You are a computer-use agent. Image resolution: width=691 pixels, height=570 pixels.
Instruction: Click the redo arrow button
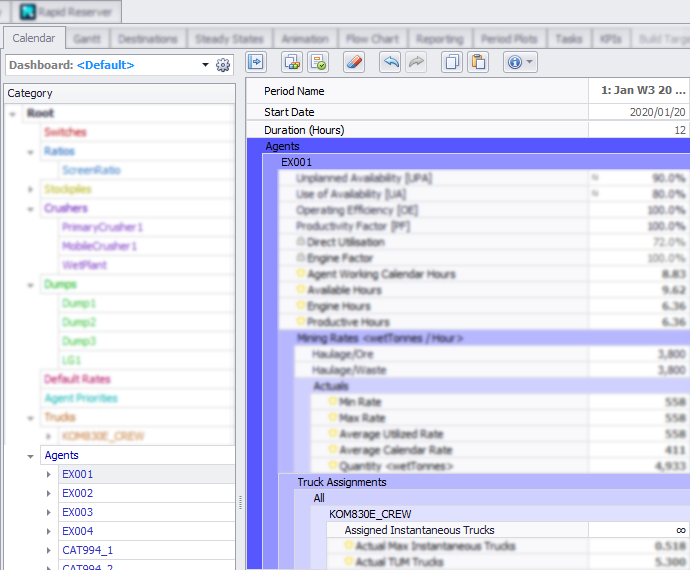[416, 62]
